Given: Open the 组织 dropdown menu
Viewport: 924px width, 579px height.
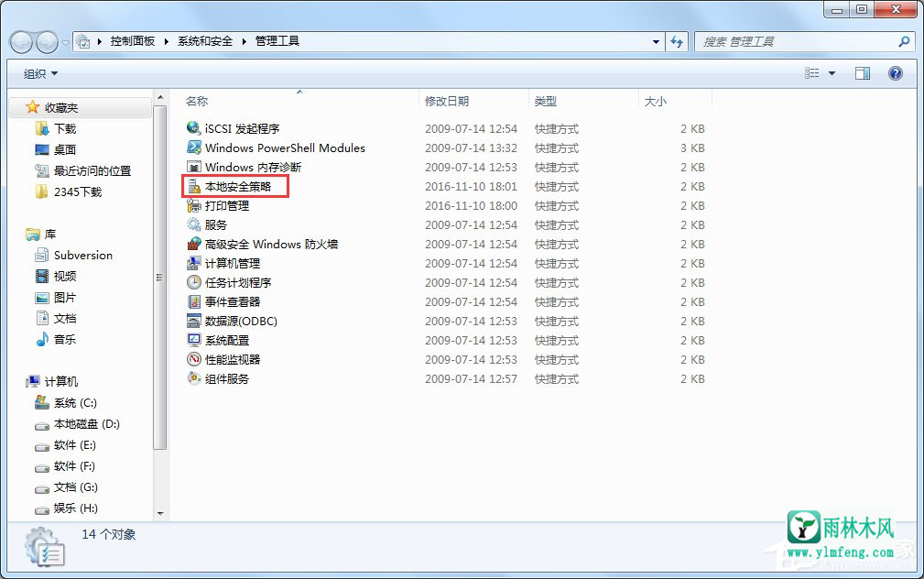Looking at the screenshot, I should pos(40,73).
